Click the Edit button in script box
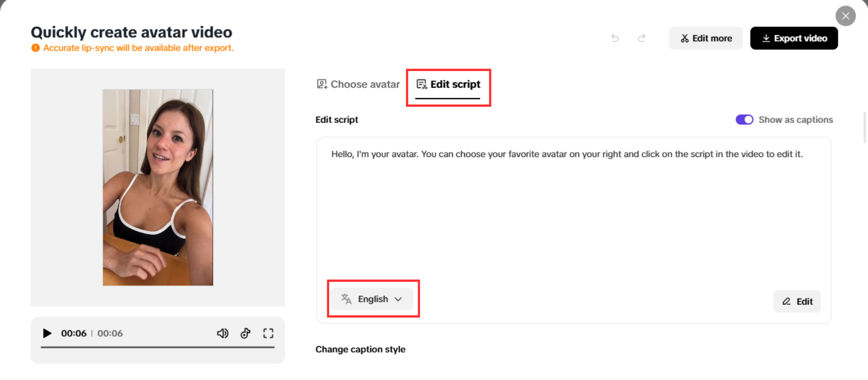The width and height of the screenshot is (868, 380). [797, 302]
